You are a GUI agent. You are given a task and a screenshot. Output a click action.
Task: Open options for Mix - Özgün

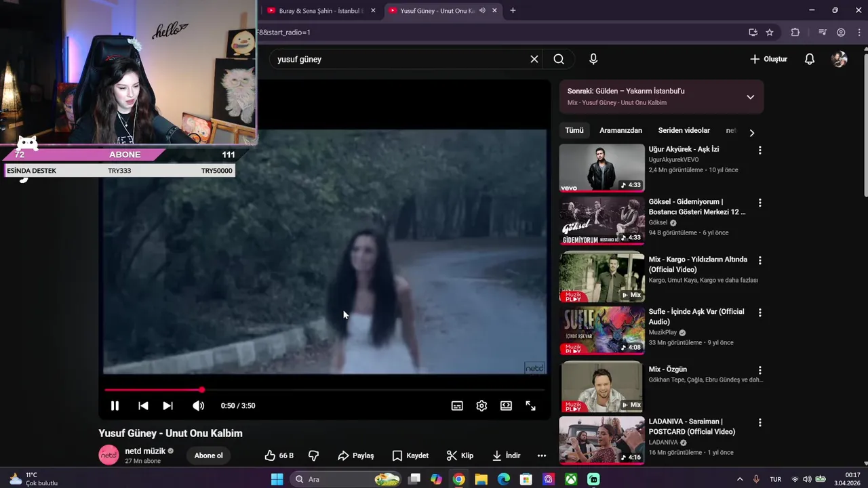pyautogui.click(x=759, y=370)
